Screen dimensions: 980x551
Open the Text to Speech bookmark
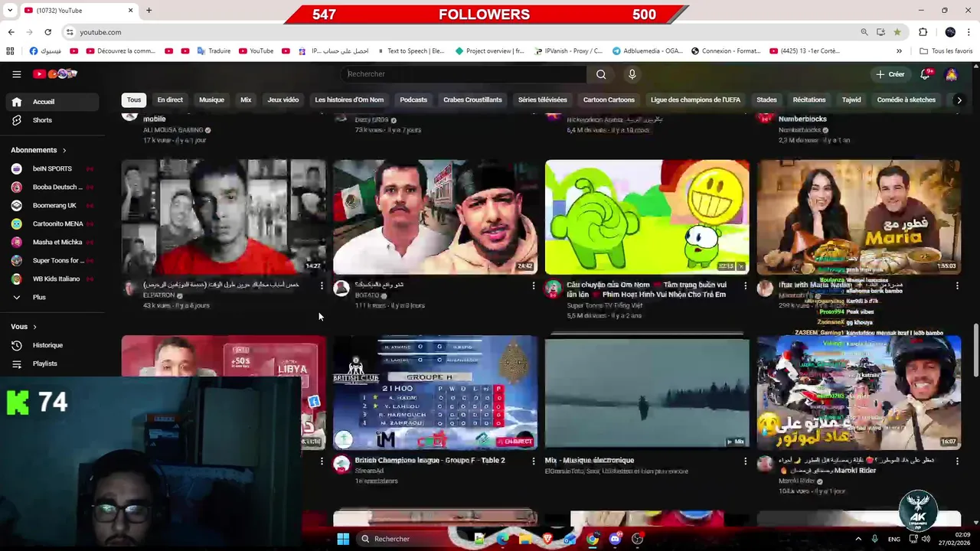click(x=410, y=51)
